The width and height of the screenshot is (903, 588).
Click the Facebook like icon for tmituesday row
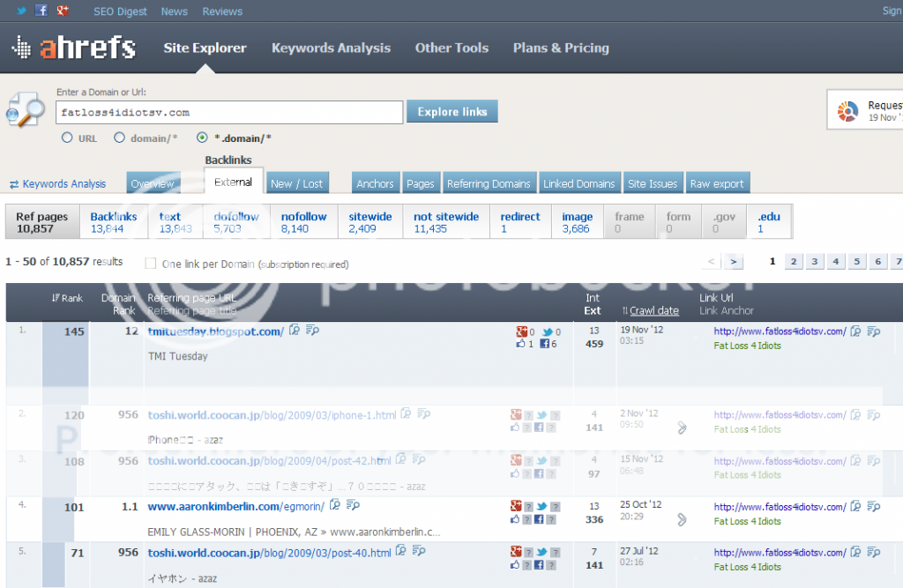point(521,344)
